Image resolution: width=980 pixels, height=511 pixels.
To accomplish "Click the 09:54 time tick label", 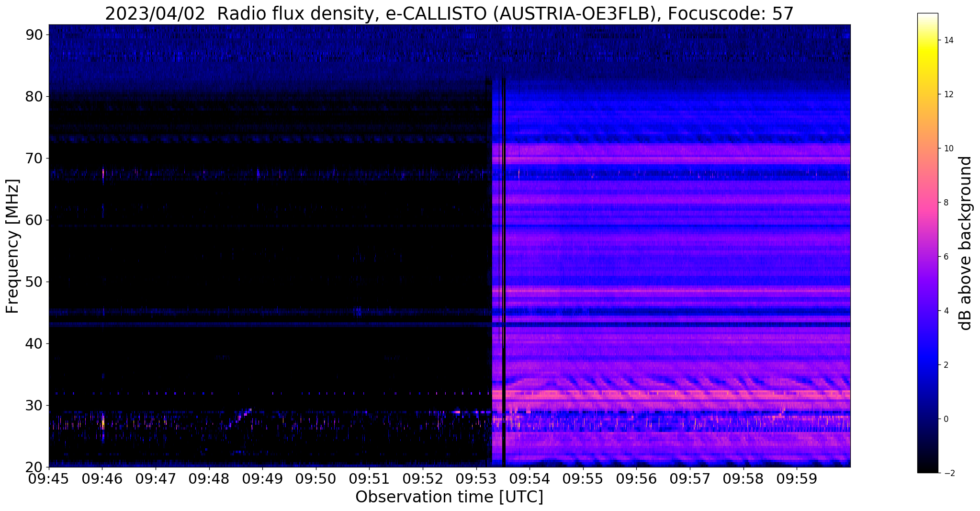I will 529,478.
